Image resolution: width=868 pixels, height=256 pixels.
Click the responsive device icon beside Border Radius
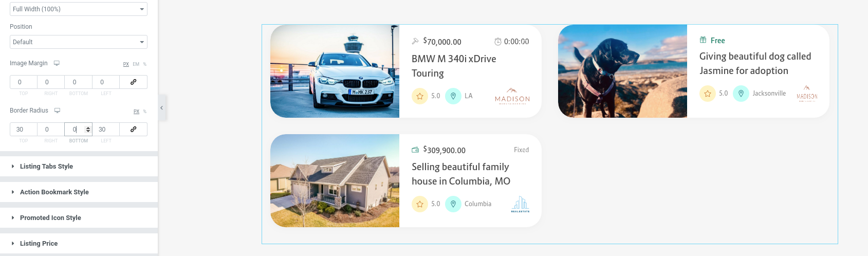tap(57, 111)
